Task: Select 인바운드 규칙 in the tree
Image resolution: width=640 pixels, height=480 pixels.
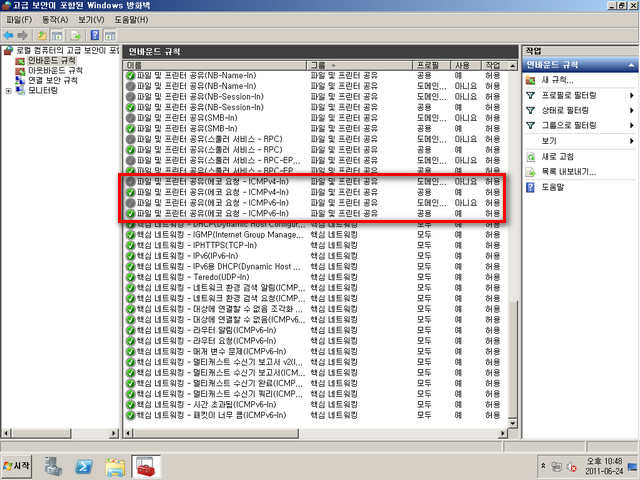Action: tap(51, 61)
